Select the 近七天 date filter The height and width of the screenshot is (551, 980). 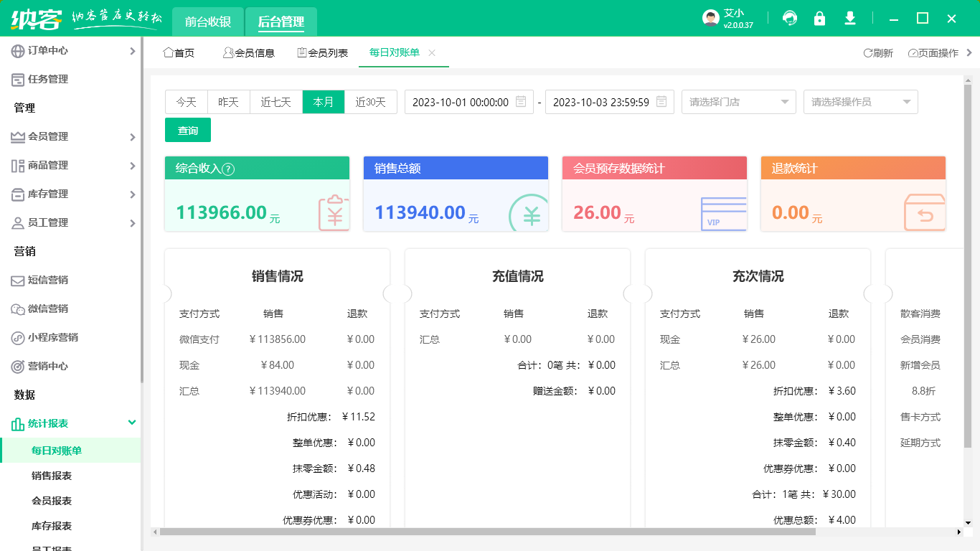pos(275,102)
